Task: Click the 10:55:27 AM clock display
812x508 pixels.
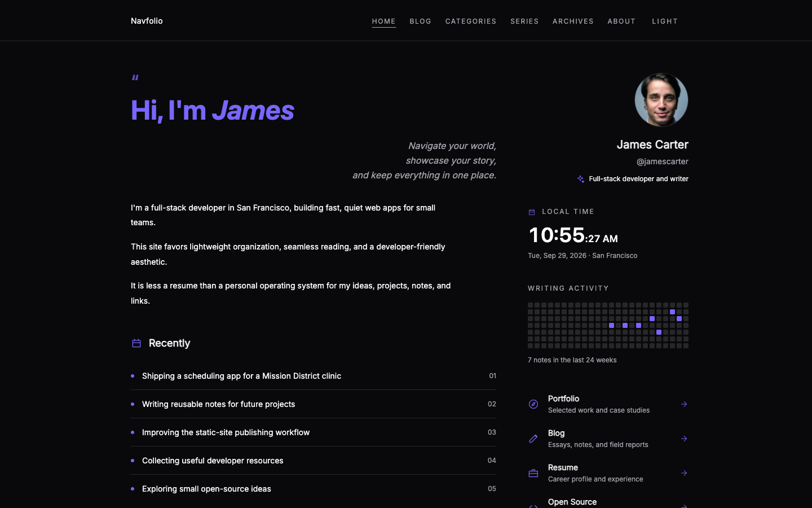Action: tap(573, 235)
